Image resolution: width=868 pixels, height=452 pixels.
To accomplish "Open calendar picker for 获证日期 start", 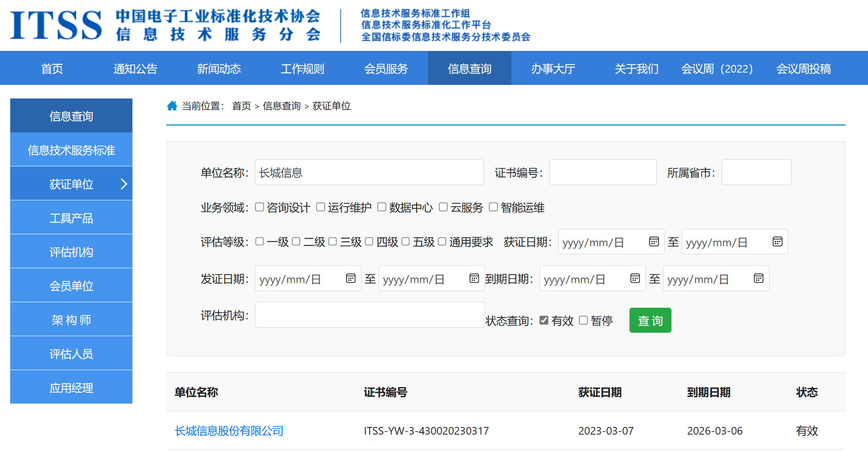I will click(x=654, y=242).
